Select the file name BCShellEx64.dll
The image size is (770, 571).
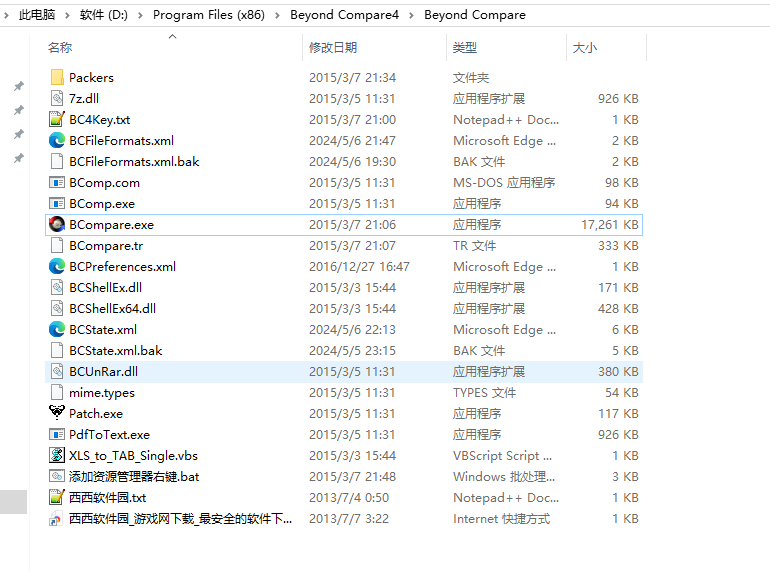[x=112, y=309]
